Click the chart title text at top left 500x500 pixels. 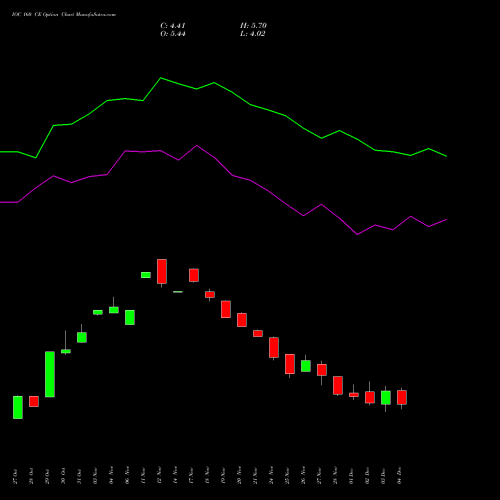[64, 15]
